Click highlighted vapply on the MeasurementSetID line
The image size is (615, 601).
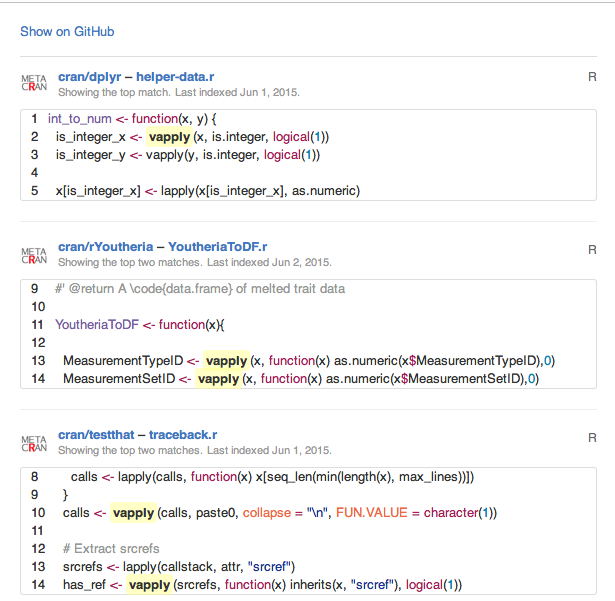click(x=218, y=379)
